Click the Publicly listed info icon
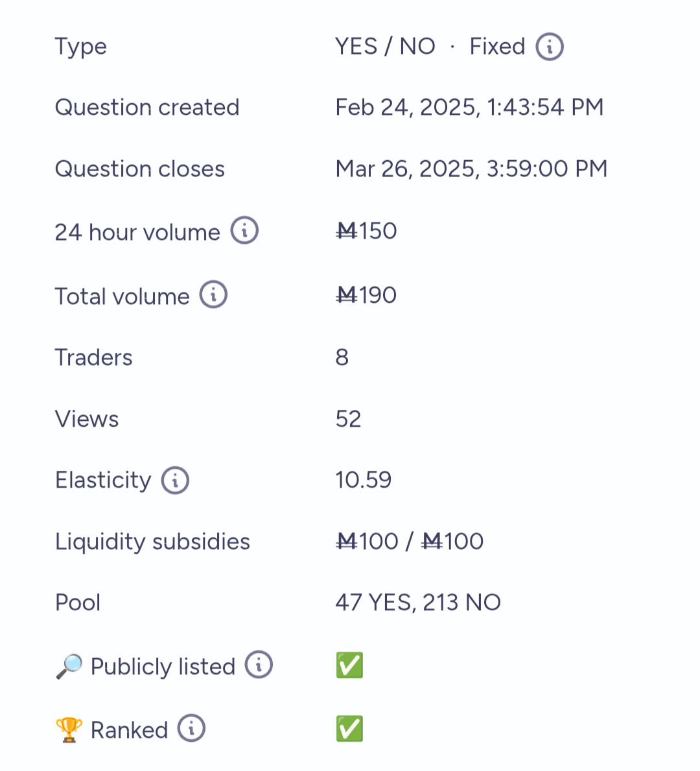 pyautogui.click(x=259, y=665)
